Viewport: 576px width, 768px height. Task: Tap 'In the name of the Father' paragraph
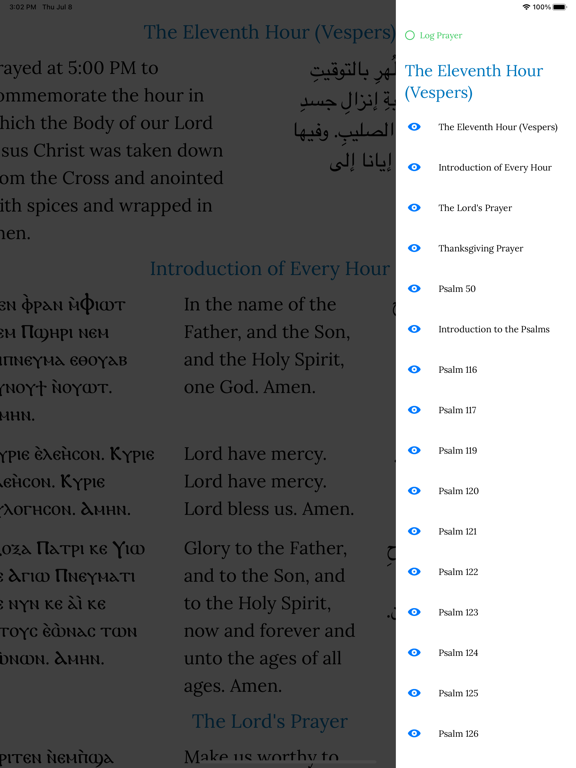coord(267,346)
